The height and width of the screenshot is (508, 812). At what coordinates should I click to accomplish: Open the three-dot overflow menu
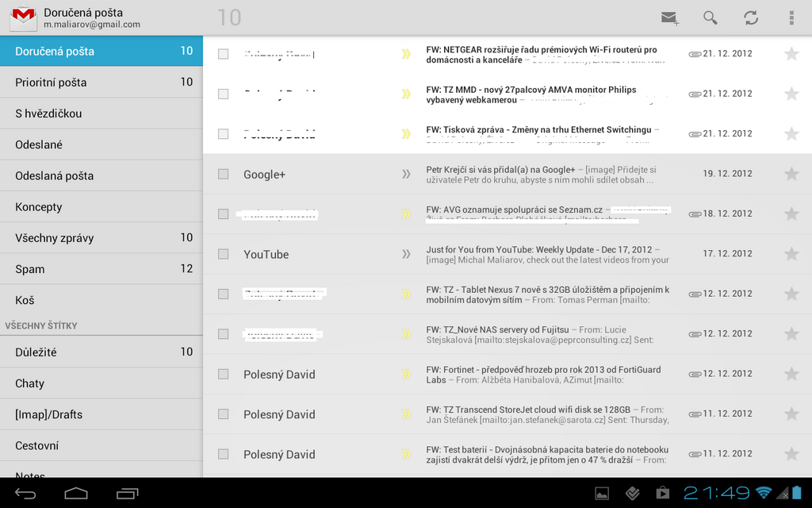791,17
